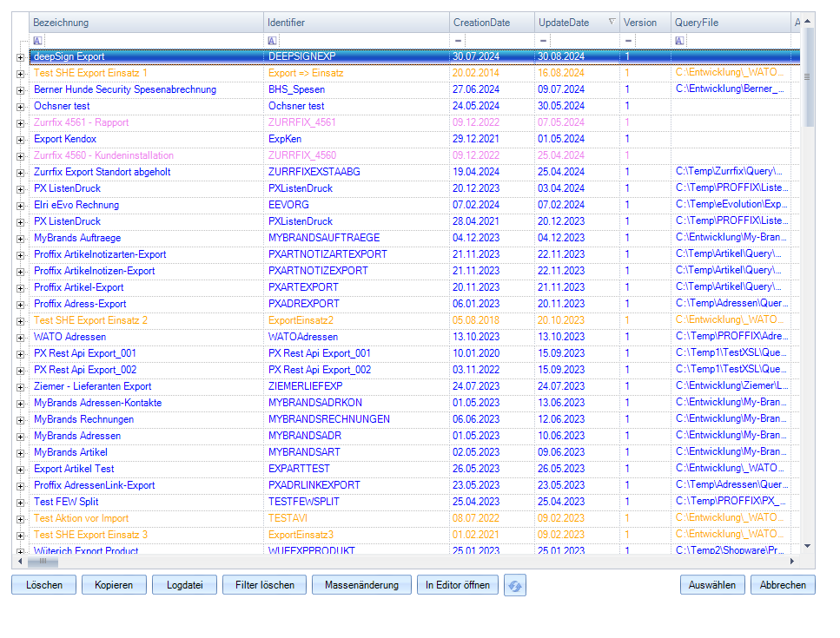Click the UpdateDate filter operator icon

[543, 41]
